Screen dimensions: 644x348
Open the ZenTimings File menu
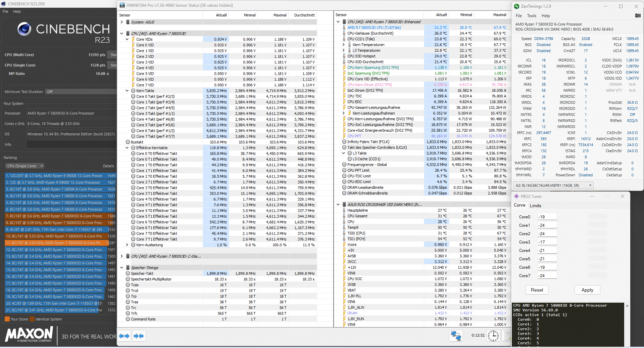(x=518, y=16)
